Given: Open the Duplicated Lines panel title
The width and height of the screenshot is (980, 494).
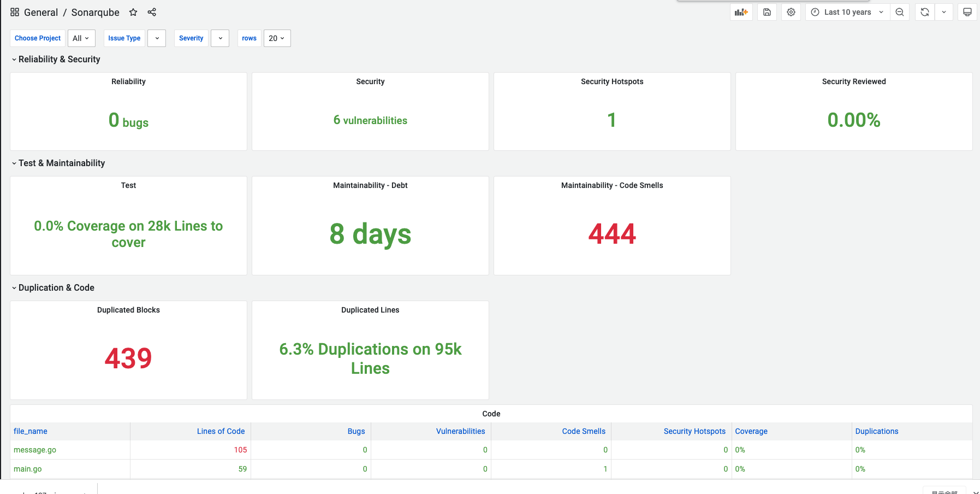Looking at the screenshot, I should [370, 310].
